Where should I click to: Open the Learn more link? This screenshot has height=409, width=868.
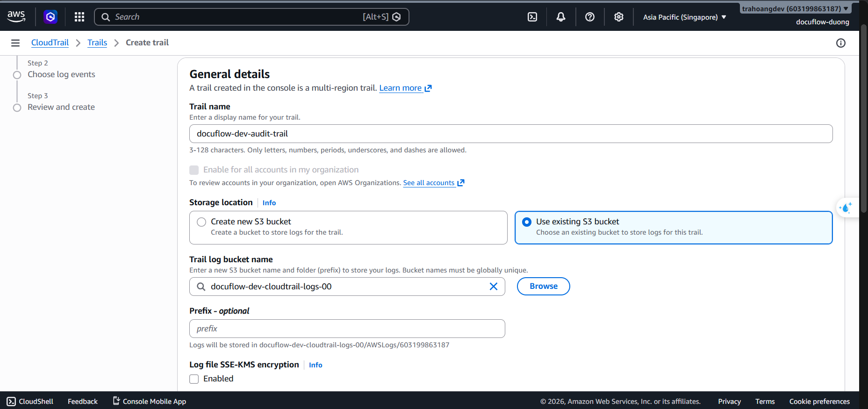[401, 88]
